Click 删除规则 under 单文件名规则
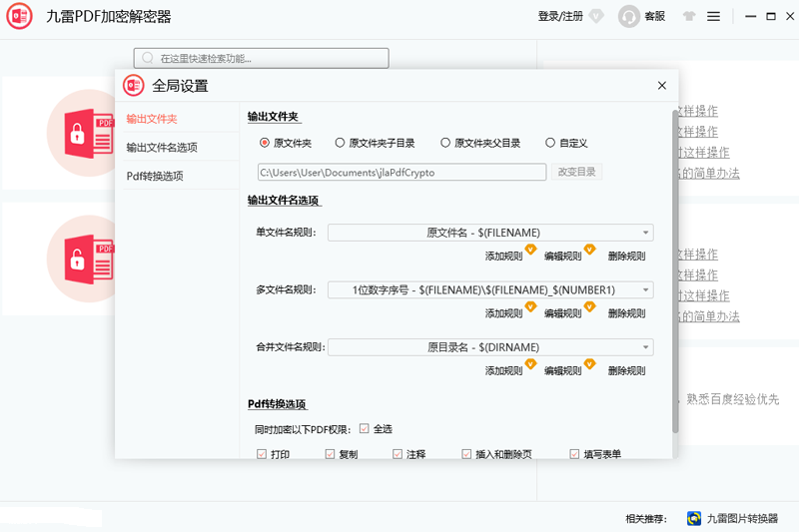Screen dimensions: 799x532 [627, 257]
